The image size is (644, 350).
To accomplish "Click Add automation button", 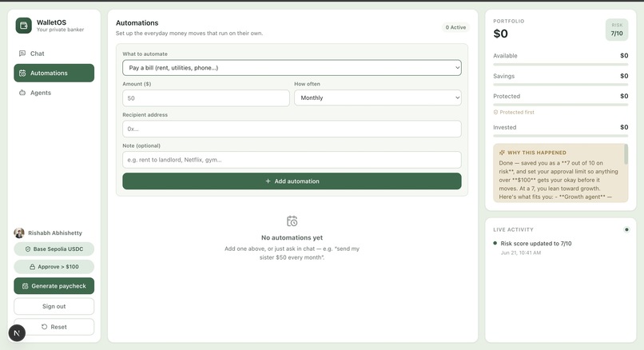I will [292, 181].
